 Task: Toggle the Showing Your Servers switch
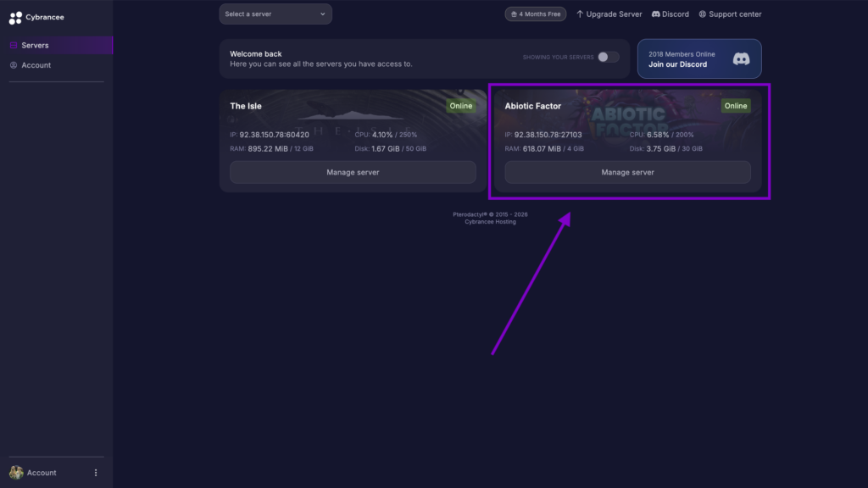coord(608,57)
